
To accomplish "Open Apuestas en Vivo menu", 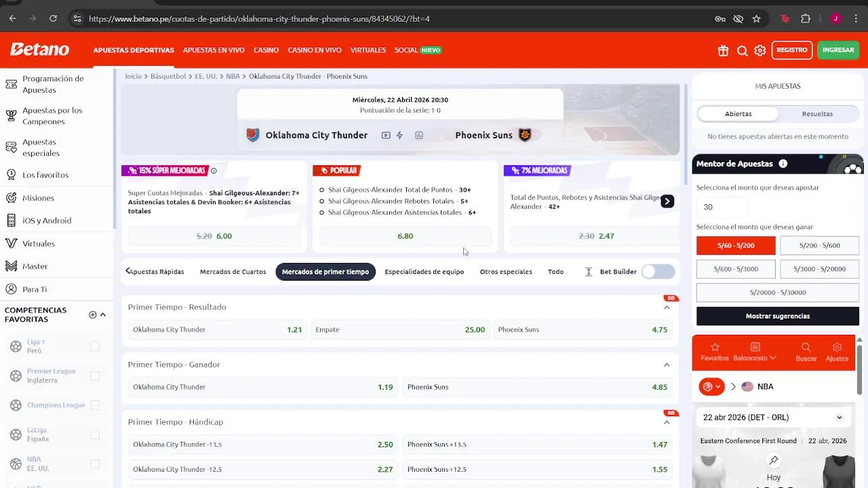I will pos(214,50).
